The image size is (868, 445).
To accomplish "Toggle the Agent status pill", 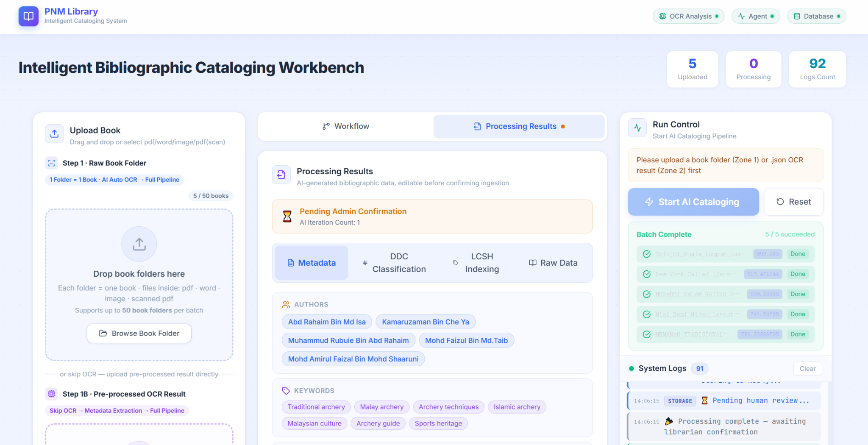I will point(756,17).
